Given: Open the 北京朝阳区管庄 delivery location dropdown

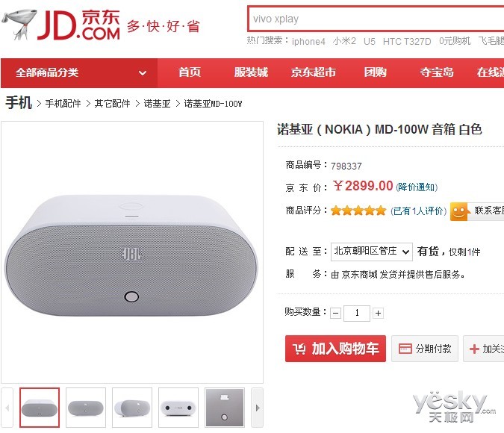Looking at the screenshot, I should [372, 252].
